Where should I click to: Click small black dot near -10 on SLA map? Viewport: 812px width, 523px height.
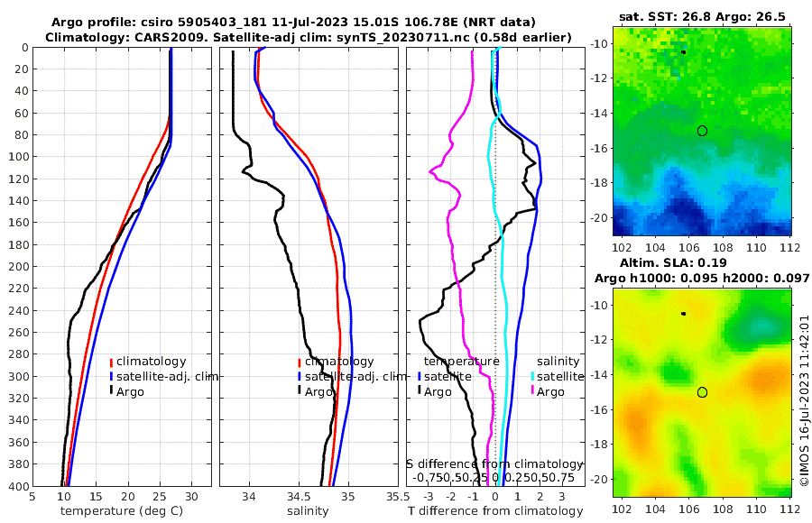tap(684, 314)
